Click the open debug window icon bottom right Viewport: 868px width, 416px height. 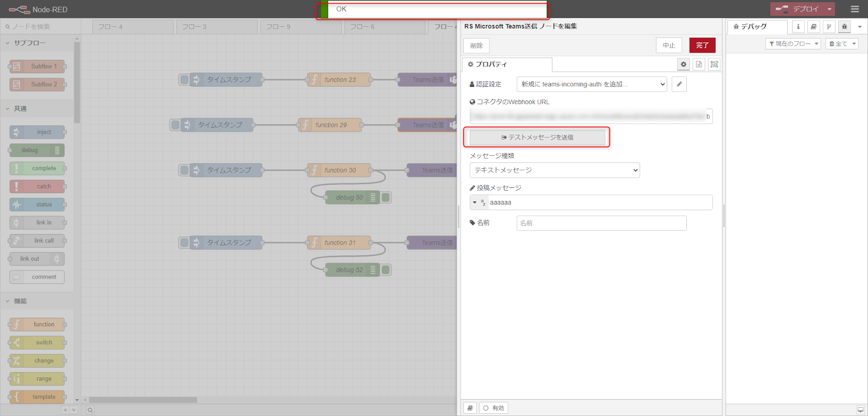(x=860, y=410)
